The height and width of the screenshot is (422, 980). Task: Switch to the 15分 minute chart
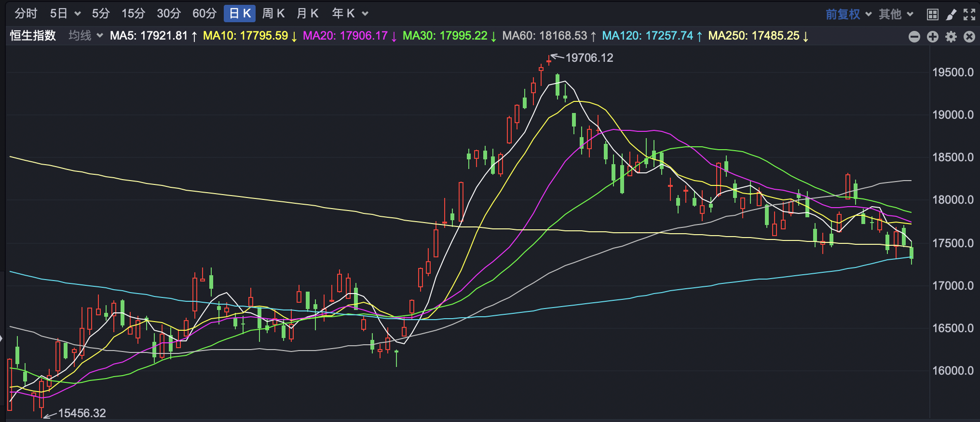coord(133,14)
